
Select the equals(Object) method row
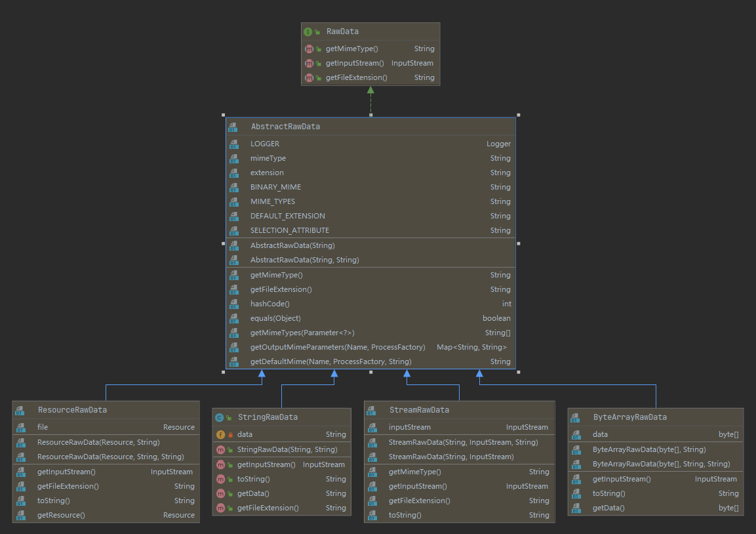tap(275, 318)
